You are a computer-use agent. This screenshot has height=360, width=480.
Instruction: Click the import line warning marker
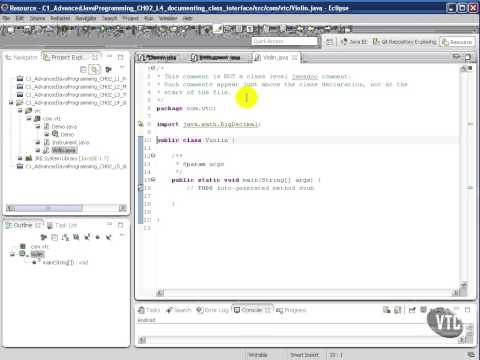(141, 124)
